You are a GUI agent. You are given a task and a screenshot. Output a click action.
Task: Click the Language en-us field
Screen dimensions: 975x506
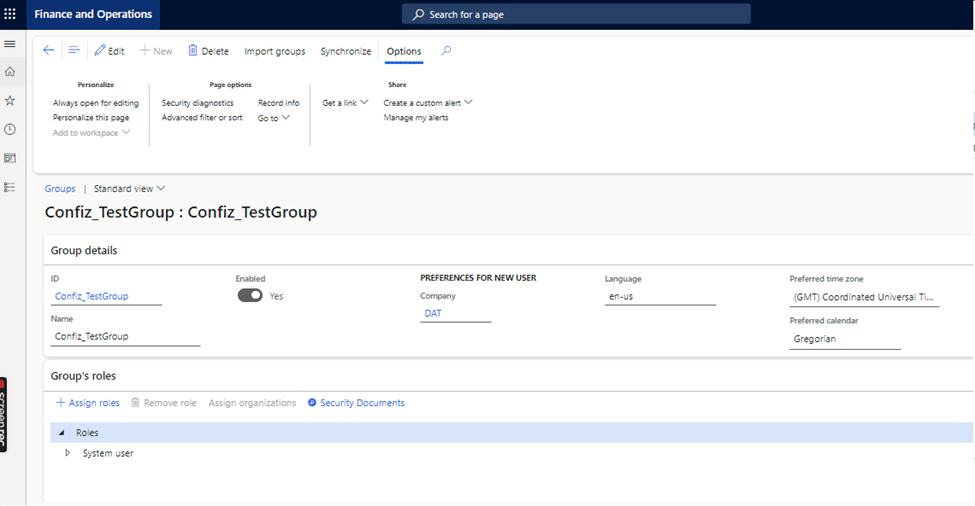tap(660, 297)
